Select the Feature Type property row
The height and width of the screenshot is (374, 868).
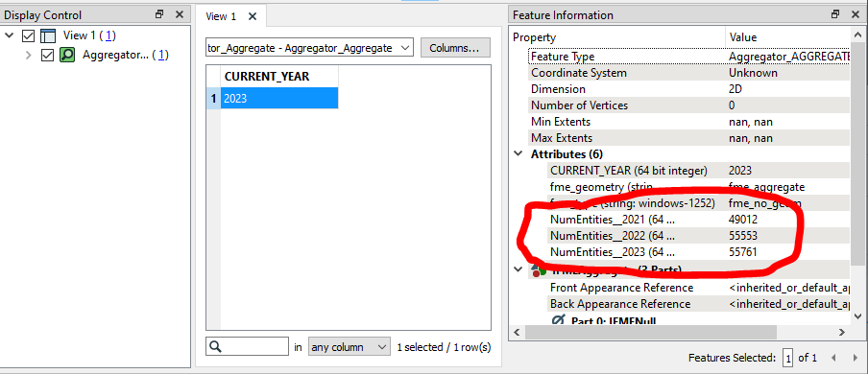point(688,57)
